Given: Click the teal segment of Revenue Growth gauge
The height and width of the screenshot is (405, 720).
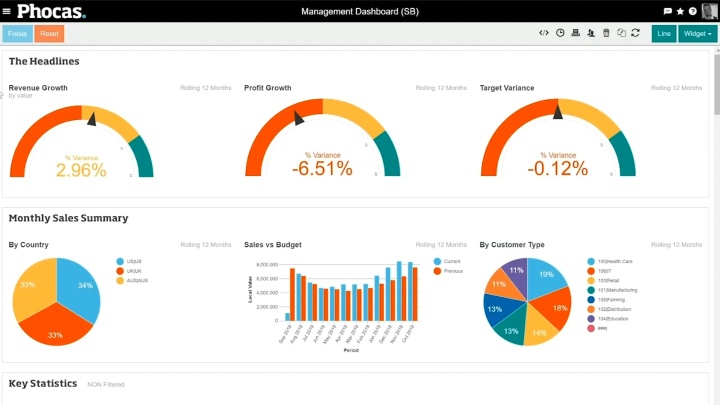Looking at the screenshot, I should pyautogui.click(x=143, y=158).
